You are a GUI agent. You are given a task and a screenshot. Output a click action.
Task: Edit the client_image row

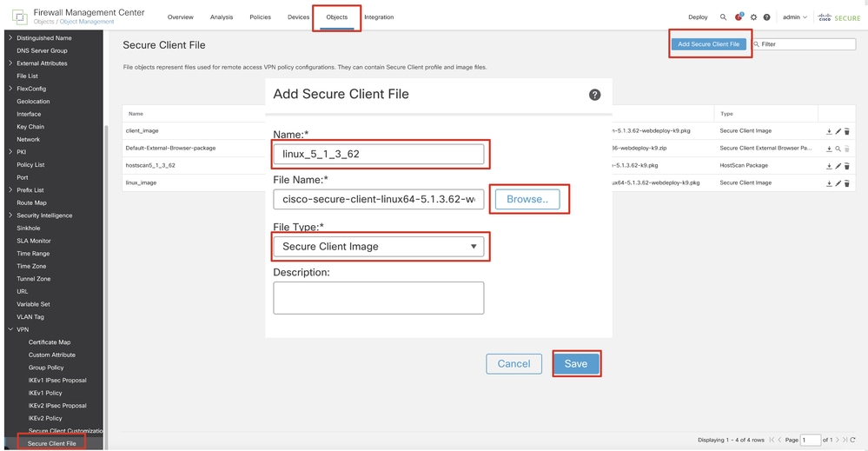pos(838,131)
